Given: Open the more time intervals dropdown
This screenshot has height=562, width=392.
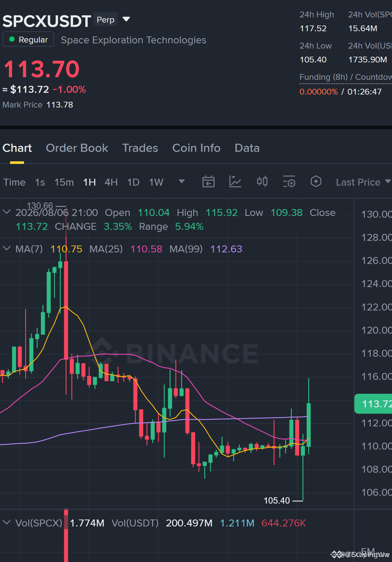Looking at the screenshot, I should (182, 182).
